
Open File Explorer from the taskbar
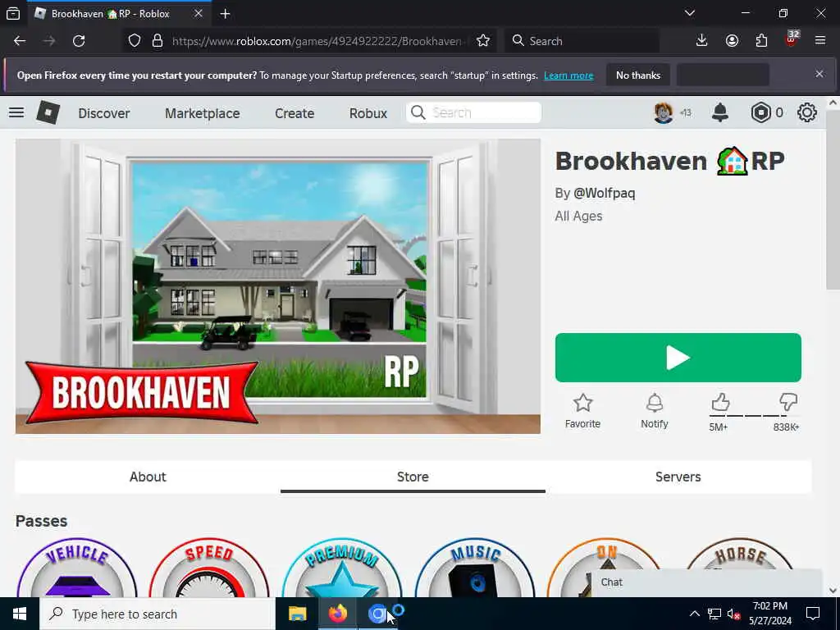coord(297,614)
